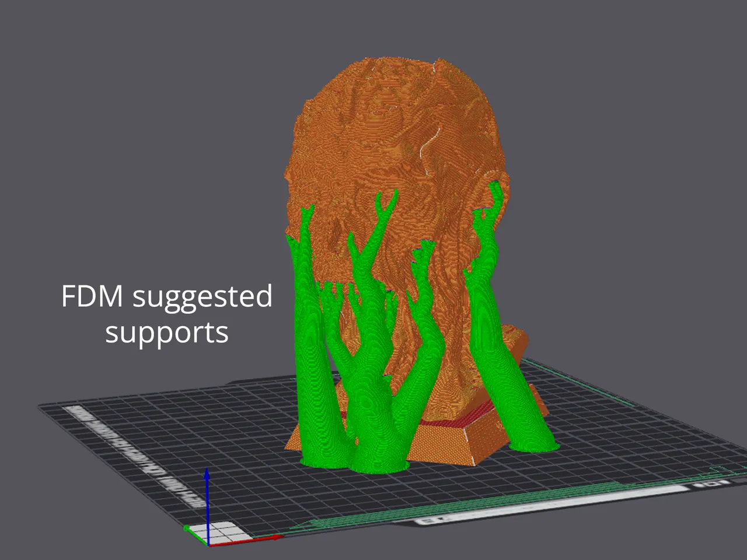Click the small logo at bed's right corner

tap(710, 484)
